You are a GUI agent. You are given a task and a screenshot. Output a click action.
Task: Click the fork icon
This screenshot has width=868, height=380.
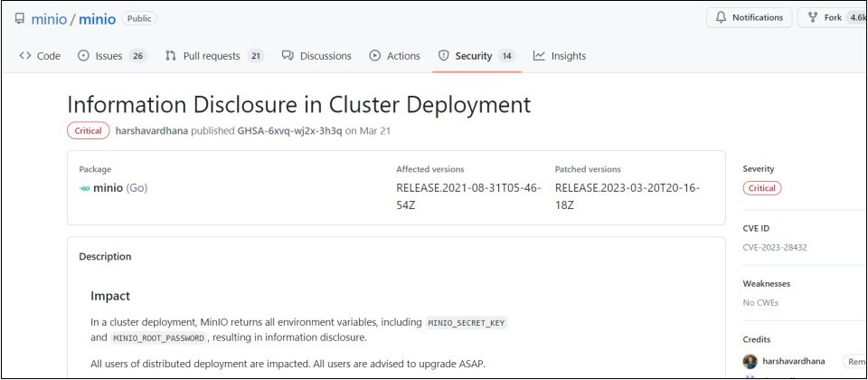tap(813, 18)
